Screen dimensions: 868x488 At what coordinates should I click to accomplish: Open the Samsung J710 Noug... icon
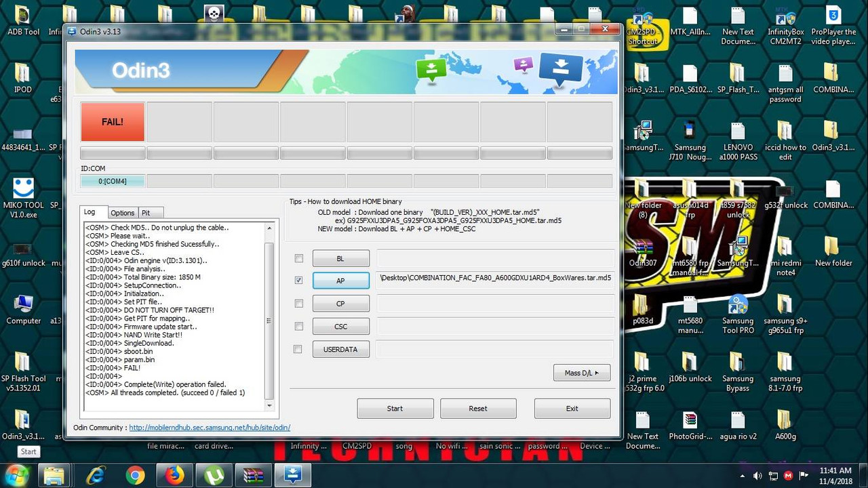pyautogui.click(x=690, y=141)
